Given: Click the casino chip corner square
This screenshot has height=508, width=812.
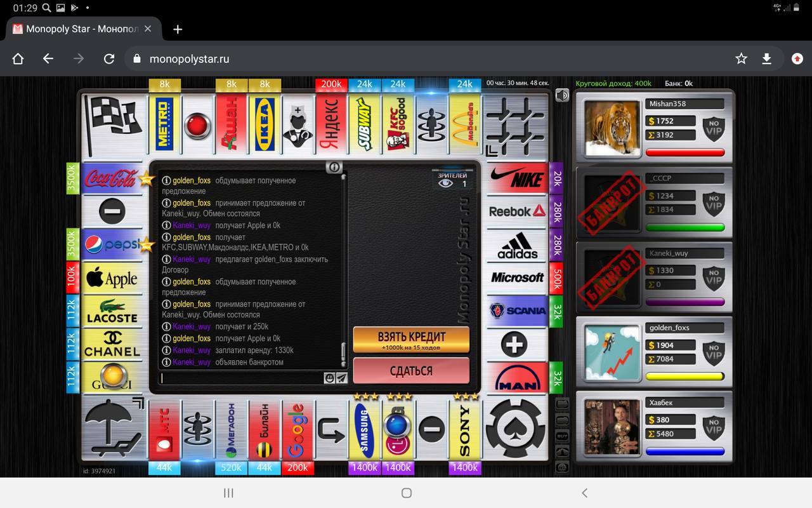Looking at the screenshot, I should [516, 429].
